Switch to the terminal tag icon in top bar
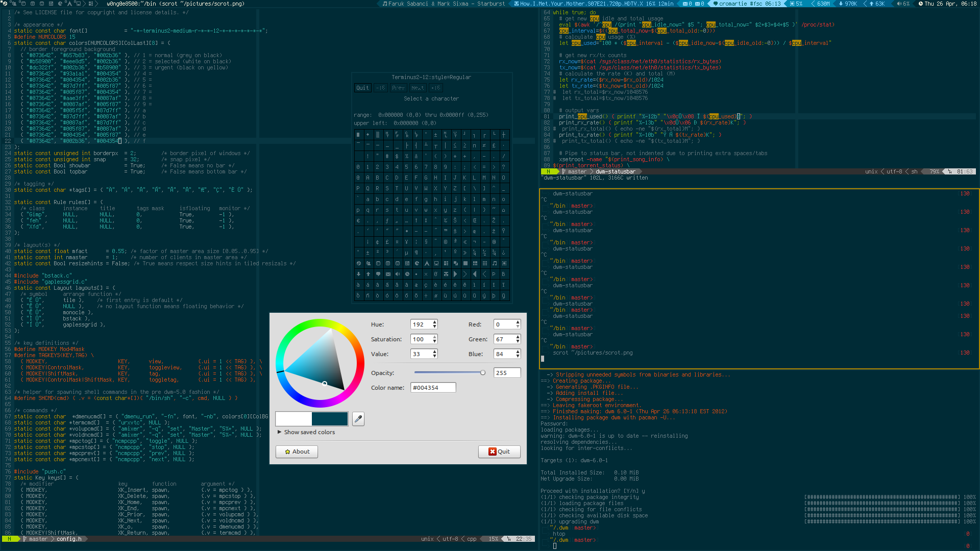This screenshot has width=980, height=551. click(x=23, y=4)
